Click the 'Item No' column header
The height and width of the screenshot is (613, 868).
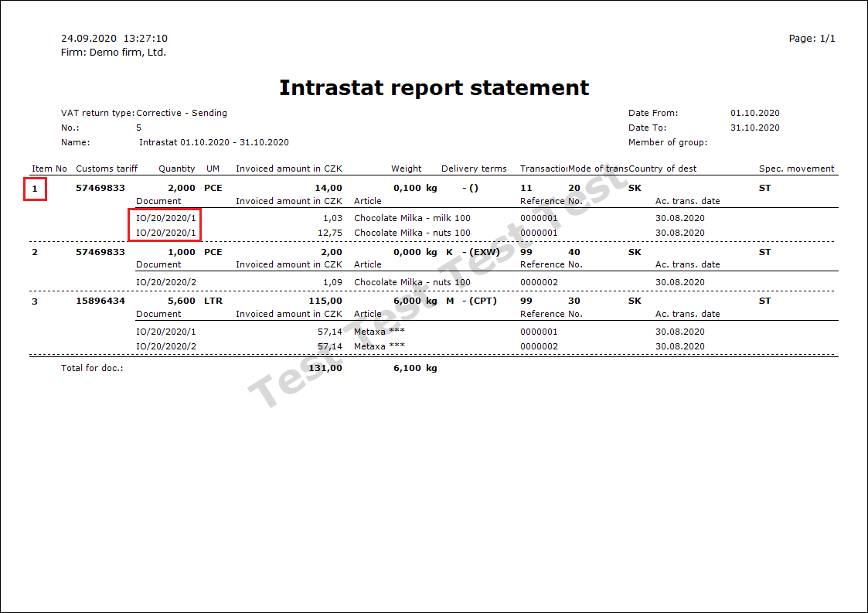(x=49, y=169)
